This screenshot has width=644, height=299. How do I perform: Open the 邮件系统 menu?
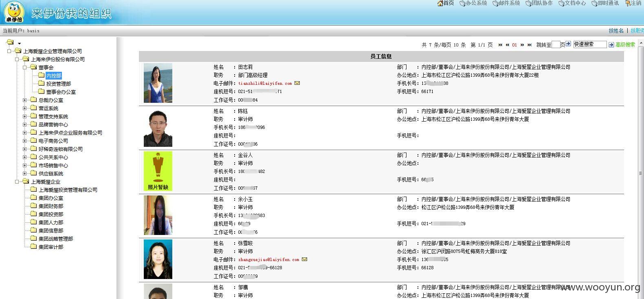coord(506,3)
